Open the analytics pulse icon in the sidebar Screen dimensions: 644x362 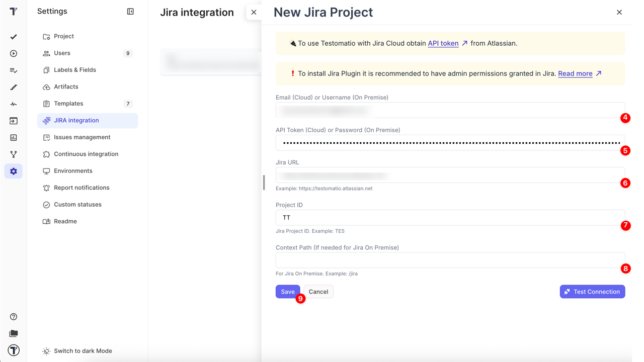tap(13, 104)
